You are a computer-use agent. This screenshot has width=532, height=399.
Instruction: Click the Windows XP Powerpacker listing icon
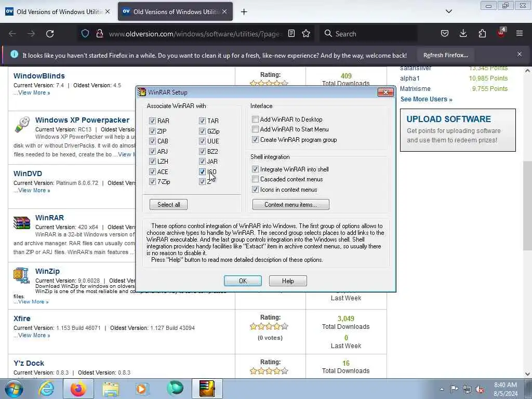point(22,124)
